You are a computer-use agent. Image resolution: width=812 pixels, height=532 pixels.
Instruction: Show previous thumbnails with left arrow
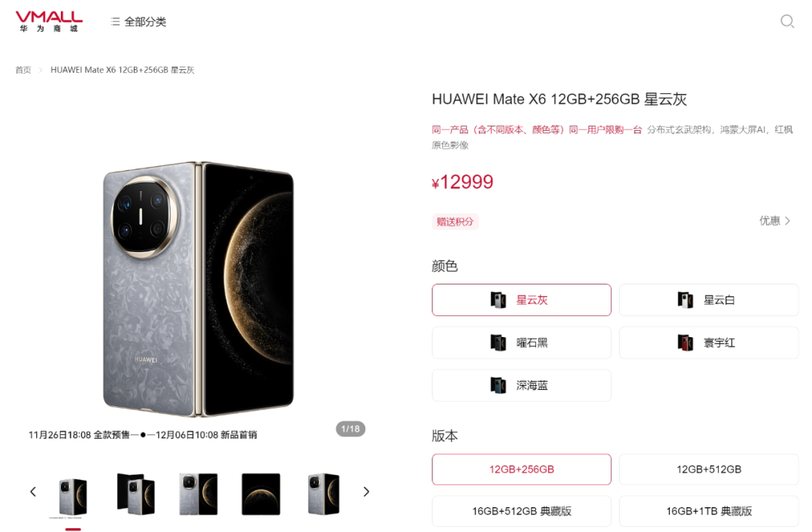pos(33,491)
